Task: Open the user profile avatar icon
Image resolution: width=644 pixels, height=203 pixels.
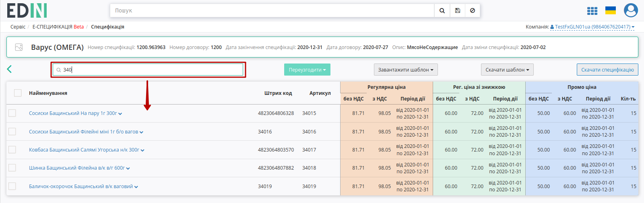Action: pos(631,10)
